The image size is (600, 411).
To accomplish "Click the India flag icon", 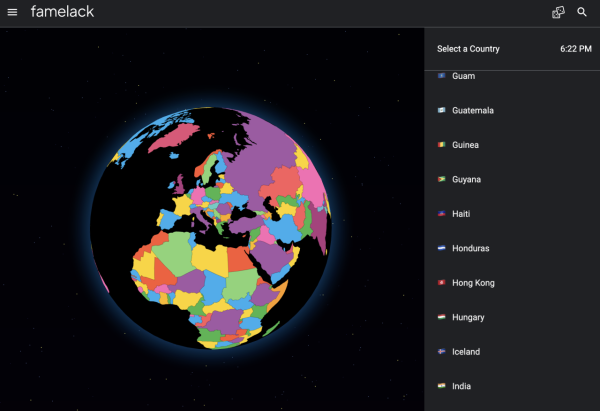I will (441, 386).
